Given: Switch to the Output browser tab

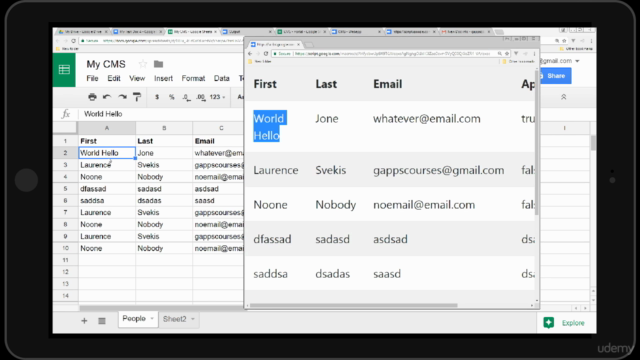Looking at the screenshot, I should (247, 31).
